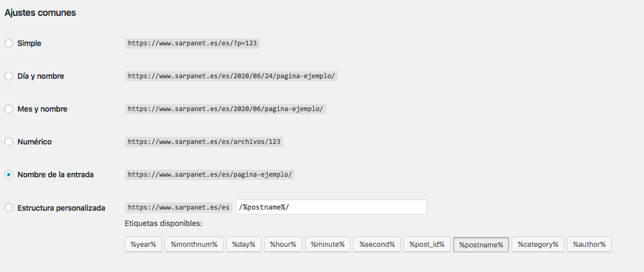
Task: Click the %second% tag button
Action: point(377,245)
